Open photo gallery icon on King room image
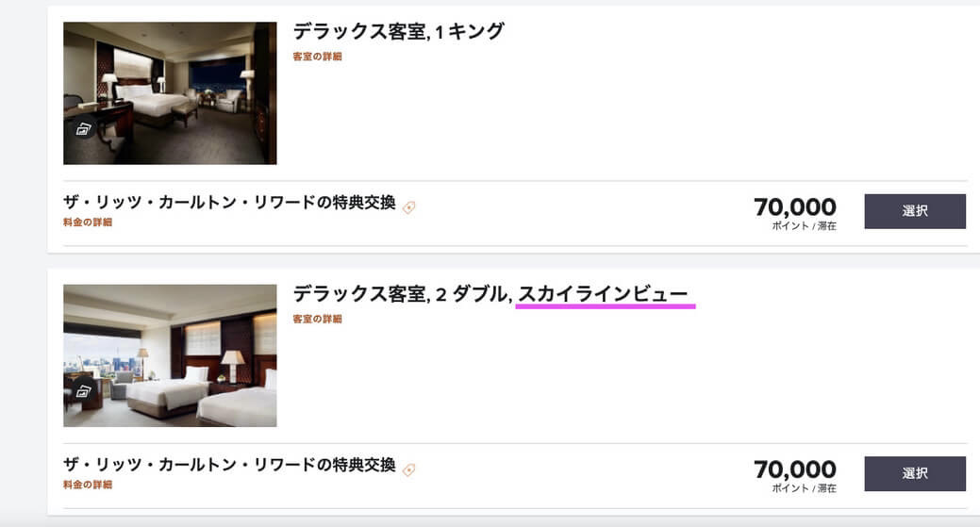Screen dimensions: 980x527 click(82, 129)
